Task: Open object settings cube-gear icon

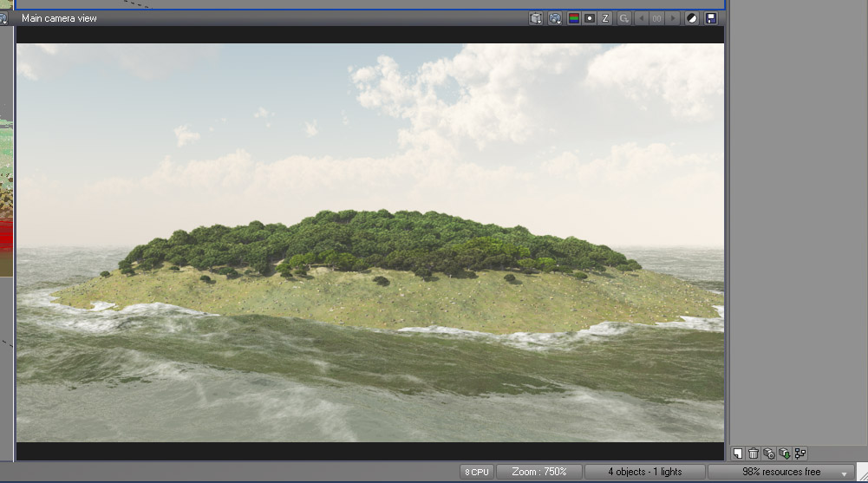Action: 769,454
